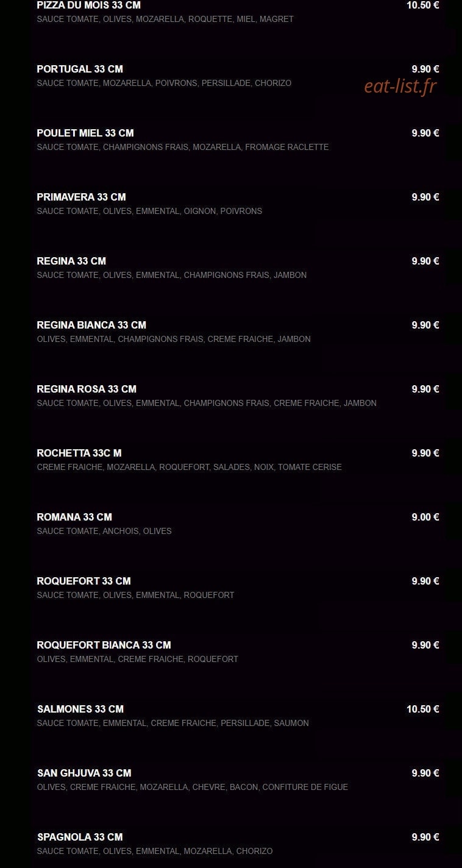Viewport: 462px width, 868px height.
Task: Open the Regina Bianca 33 cm item
Action: (91, 325)
